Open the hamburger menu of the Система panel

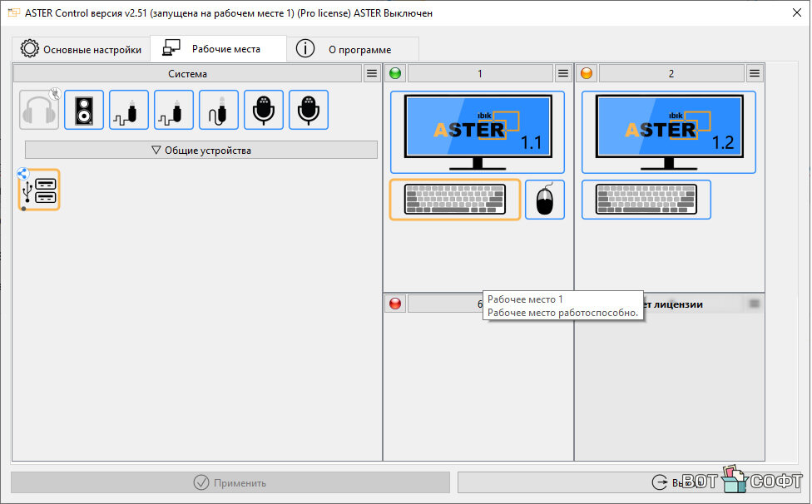372,74
